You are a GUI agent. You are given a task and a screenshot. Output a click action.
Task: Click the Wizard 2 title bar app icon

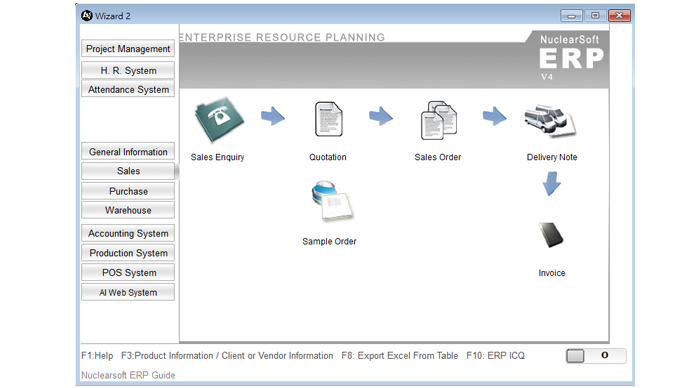pos(87,16)
